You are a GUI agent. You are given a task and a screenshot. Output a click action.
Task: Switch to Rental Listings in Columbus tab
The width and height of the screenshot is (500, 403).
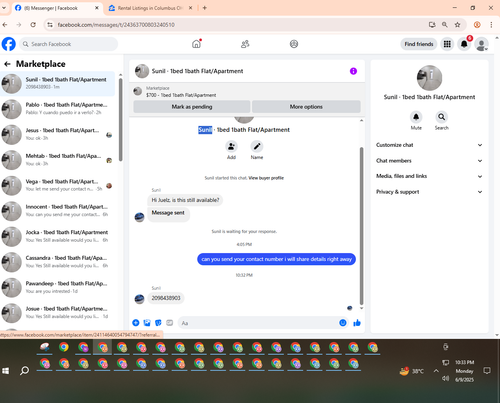(x=151, y=8)
